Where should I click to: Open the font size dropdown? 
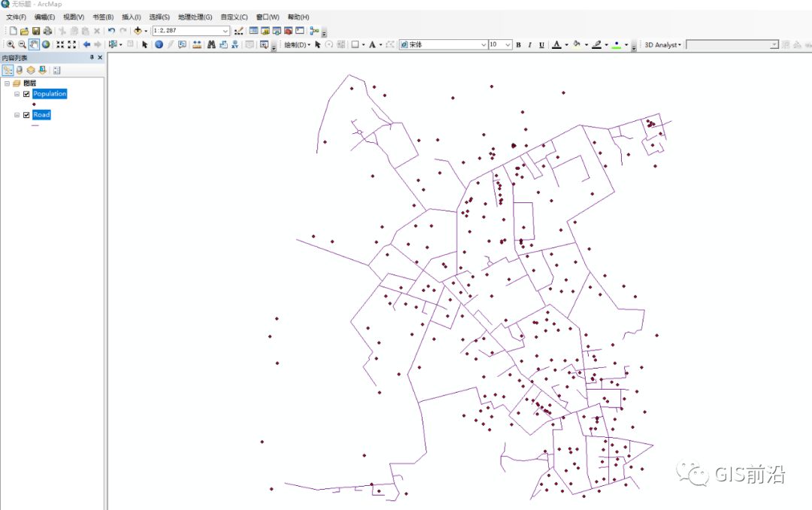[x=508, y=44]
